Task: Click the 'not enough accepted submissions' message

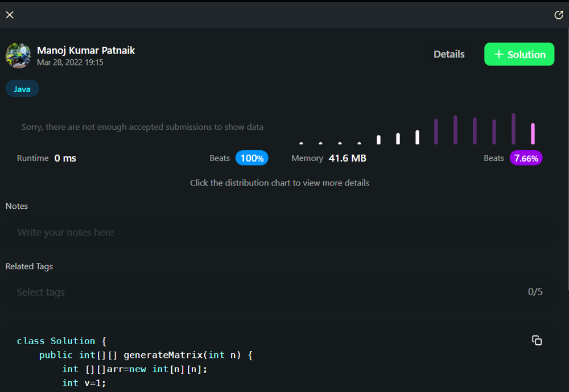Action: [142, 127]
